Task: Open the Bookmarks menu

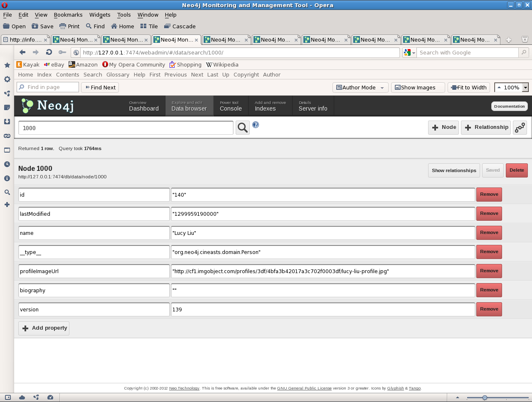Action: pos(68,15)
